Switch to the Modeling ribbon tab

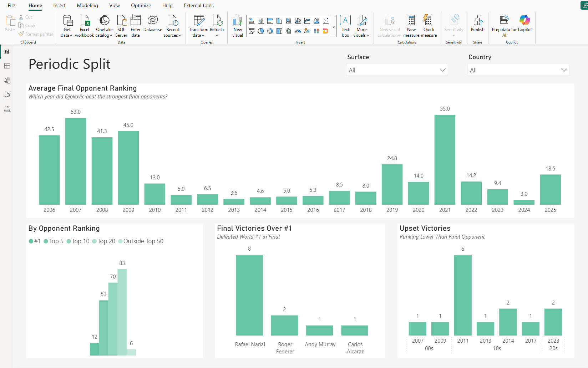[x=87, y=5]
